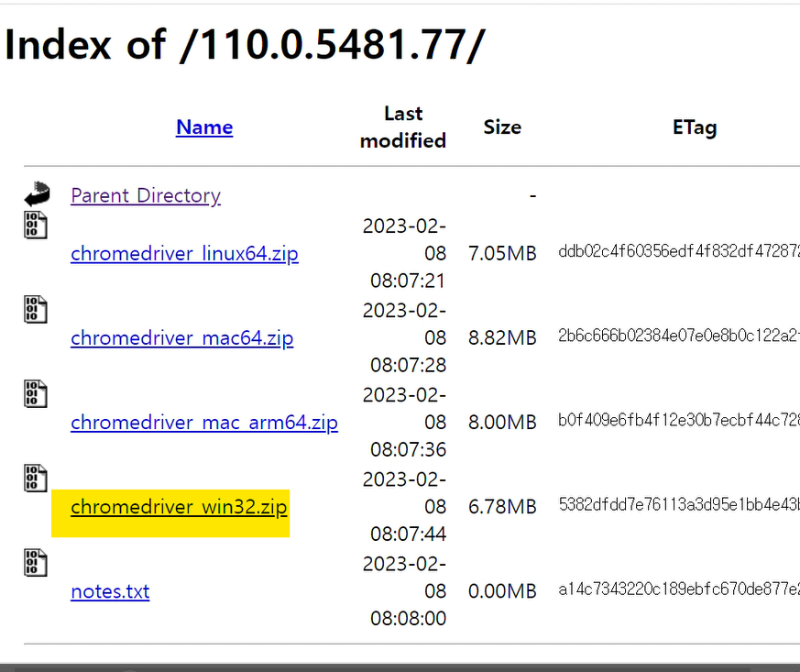Click the Size column header
Screen dimensions: 800x672
[502, 127]
